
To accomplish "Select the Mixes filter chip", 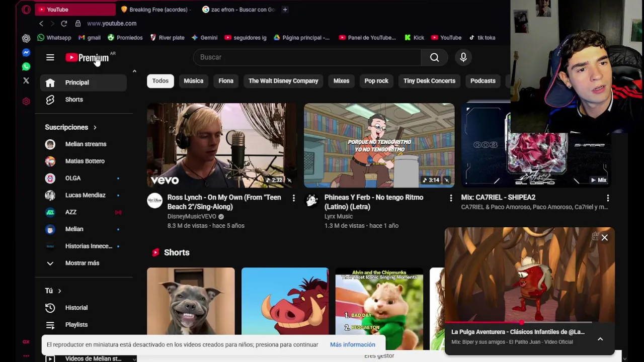I will click(x=341, y=81).
